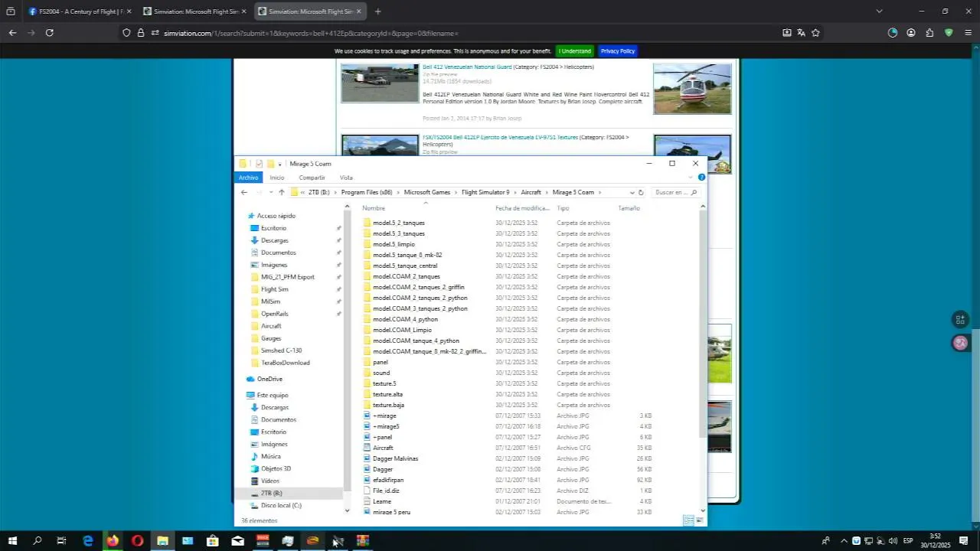Expand the Explorer ribbon chevron

click(x=691, y=178)
